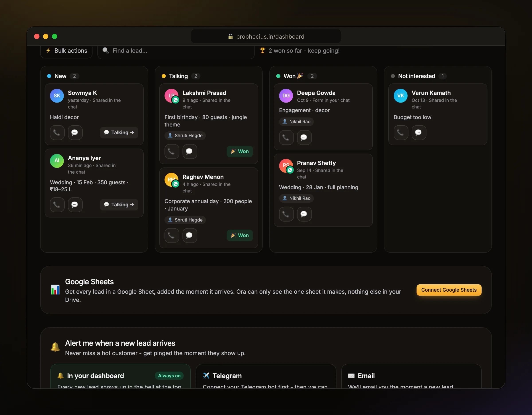Click the DG avatar for Deepa Gowda
532x415 pixels.
tap(286, 96)
